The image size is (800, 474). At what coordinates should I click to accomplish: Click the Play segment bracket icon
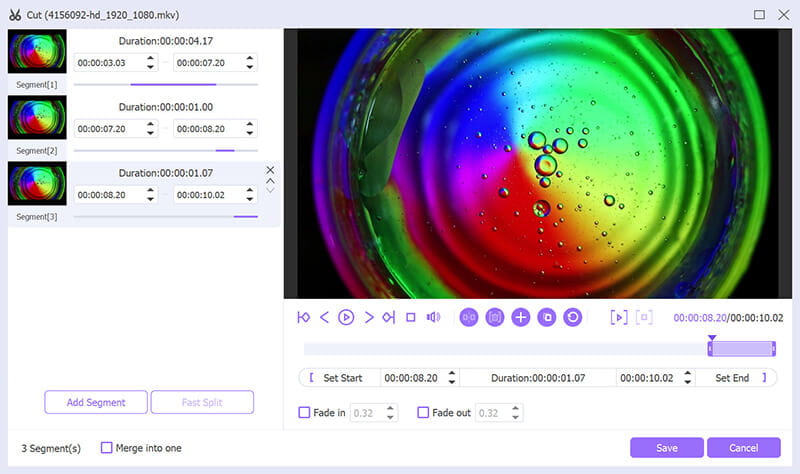click(619, 317)
